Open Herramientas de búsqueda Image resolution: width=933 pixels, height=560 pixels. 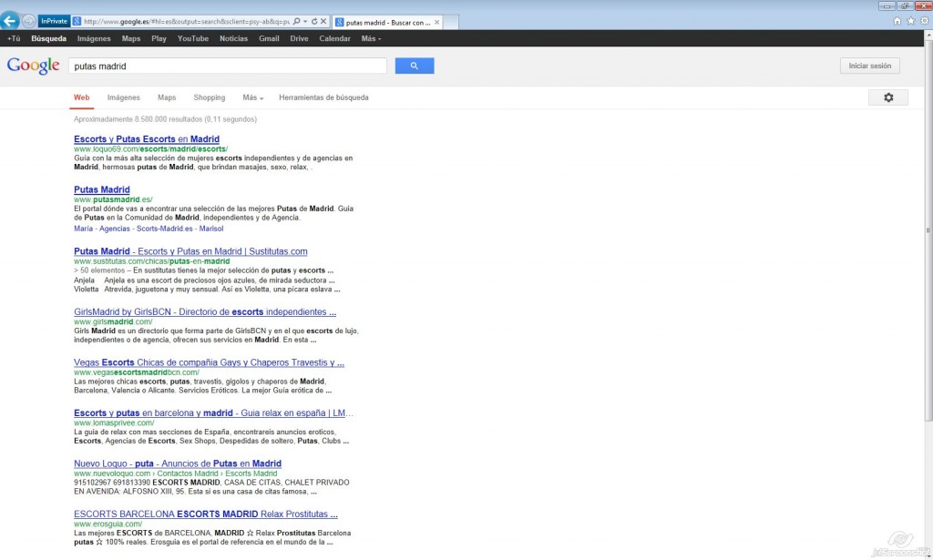pos(323,97)
